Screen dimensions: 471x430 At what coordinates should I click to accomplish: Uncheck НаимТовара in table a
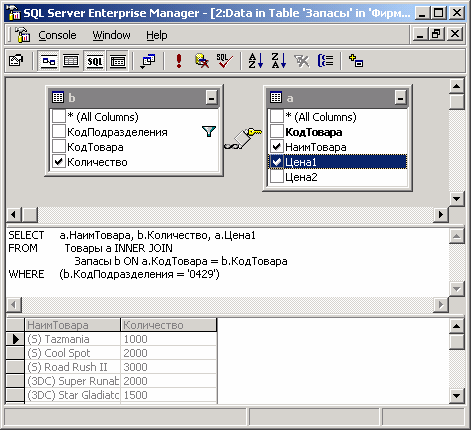[x=277, y=147]
